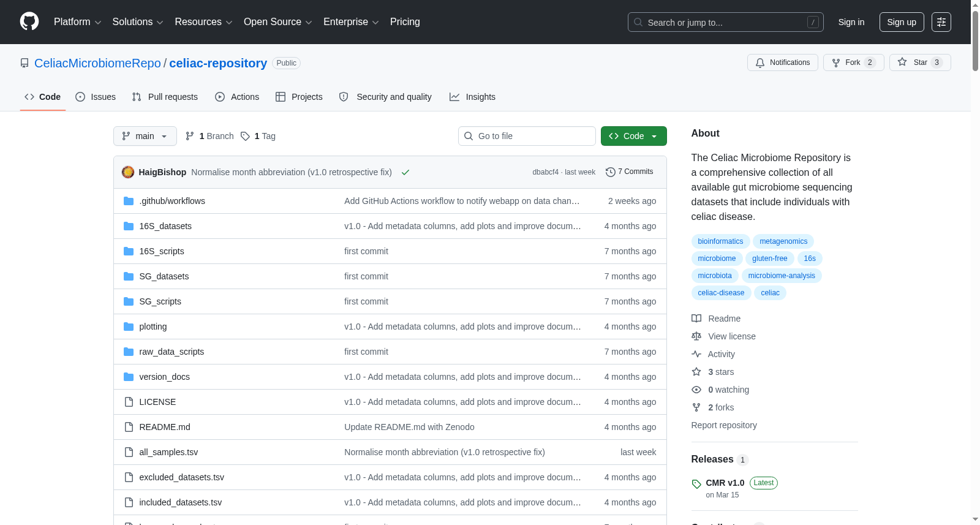Select the celiac-disease topic tag
980x525 pixels.
pos(721,293)
